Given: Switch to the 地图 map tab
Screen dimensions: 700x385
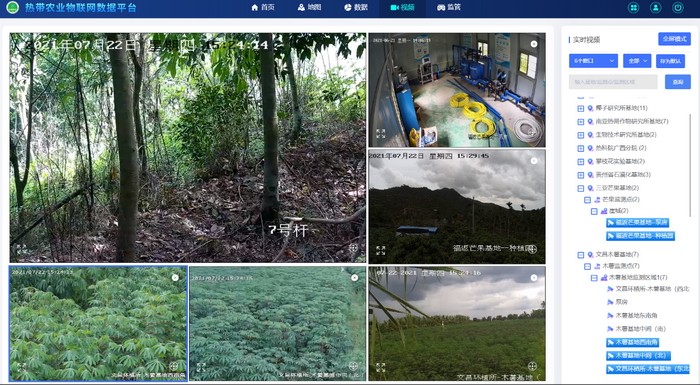Looking at the screenshot, I should point(309,8).
